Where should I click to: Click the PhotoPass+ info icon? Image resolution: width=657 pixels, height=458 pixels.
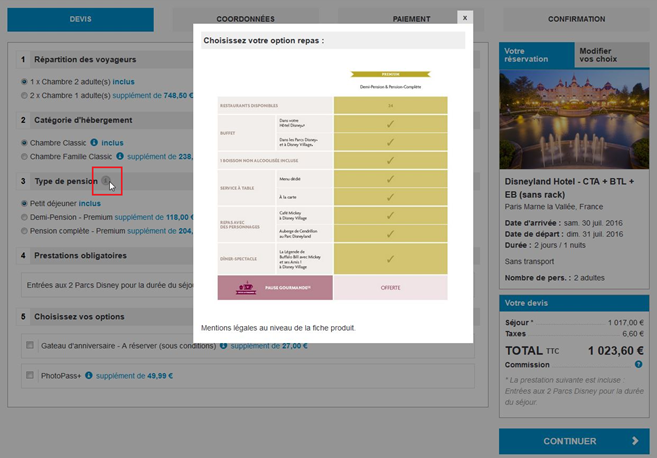[x=89, y=376]
